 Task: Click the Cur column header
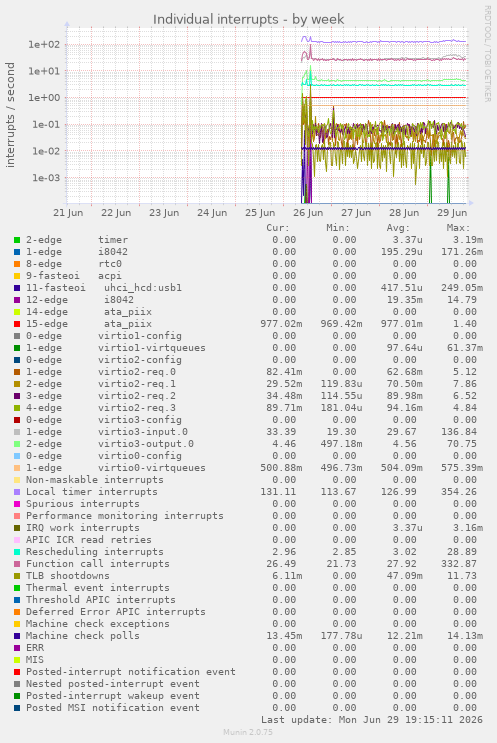click(278, 228)
